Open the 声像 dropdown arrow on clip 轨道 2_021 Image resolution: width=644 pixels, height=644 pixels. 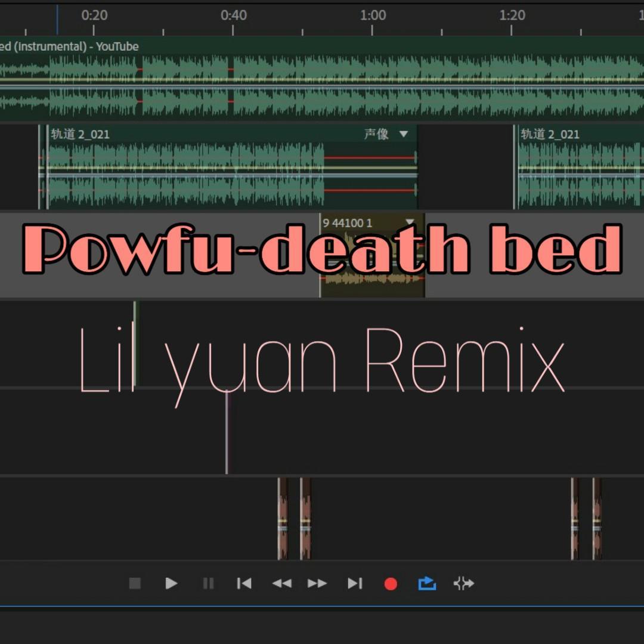[x=404, y=134]
